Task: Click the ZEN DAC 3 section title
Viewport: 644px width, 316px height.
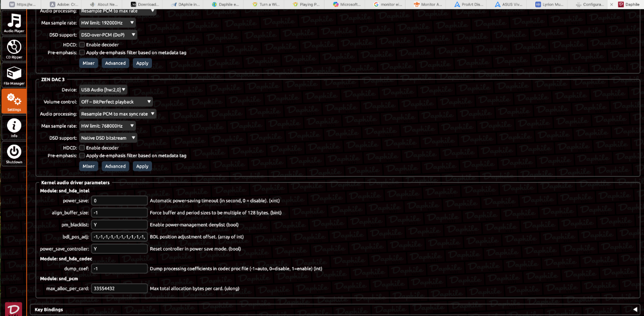Action: [x=53, y=79]
